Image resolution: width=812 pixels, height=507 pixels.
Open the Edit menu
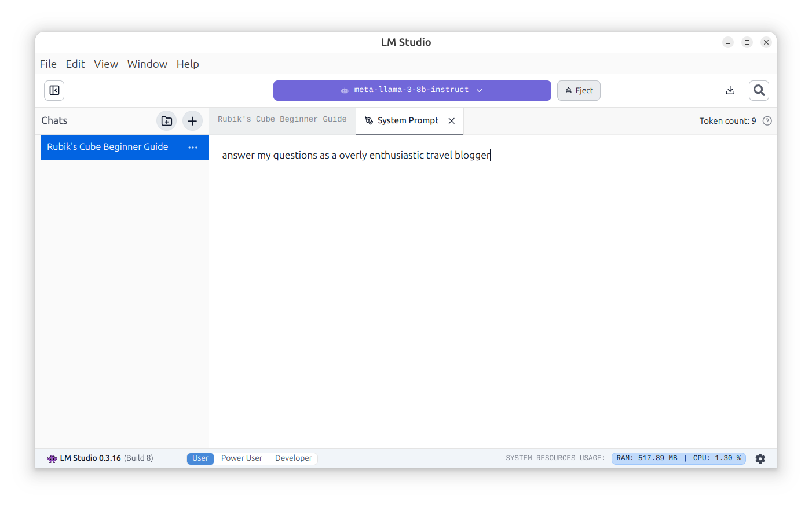coord(75,64)
